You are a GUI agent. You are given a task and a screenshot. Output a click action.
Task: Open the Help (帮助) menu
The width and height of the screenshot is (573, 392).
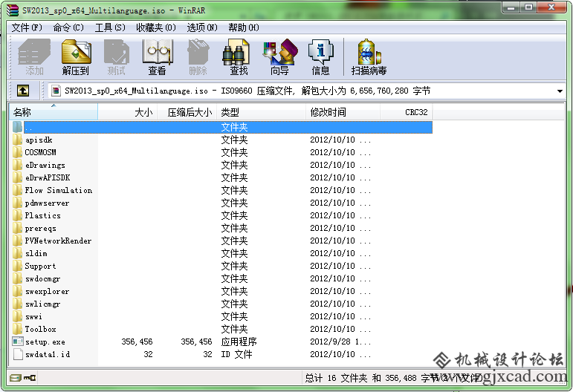pos(244,27)
